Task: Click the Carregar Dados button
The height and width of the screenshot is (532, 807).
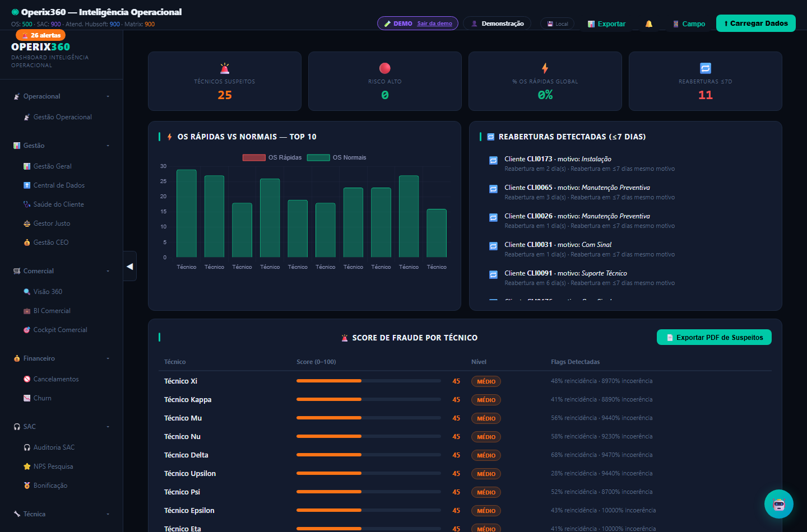Action: click(x=756, y=23)
